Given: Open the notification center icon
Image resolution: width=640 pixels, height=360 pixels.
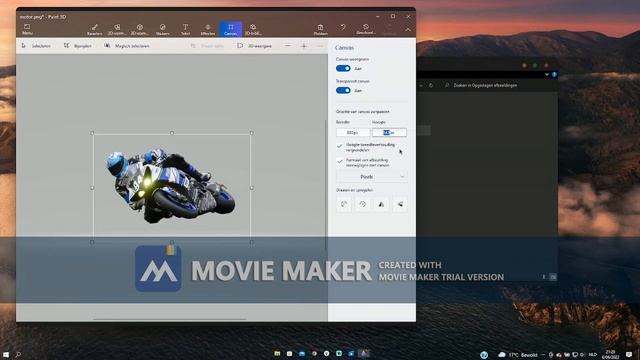Looking at the screenshot, I should click(x=629, y=354).
